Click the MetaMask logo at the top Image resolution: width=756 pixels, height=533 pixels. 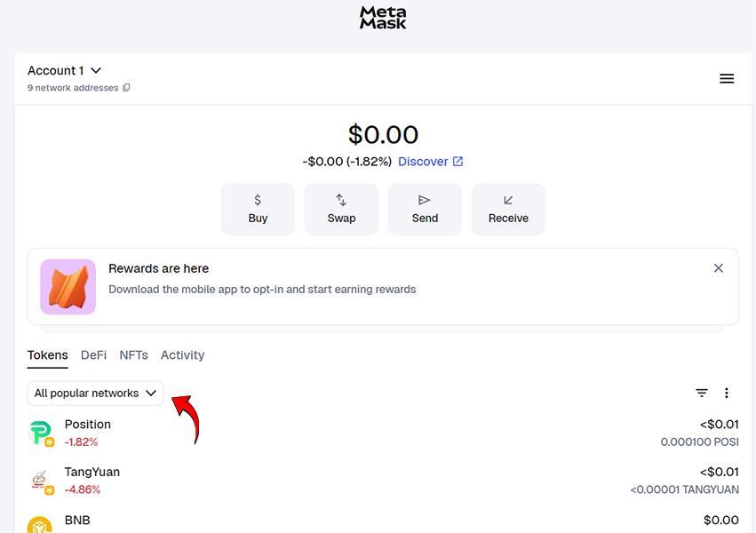tap(382, 17)
